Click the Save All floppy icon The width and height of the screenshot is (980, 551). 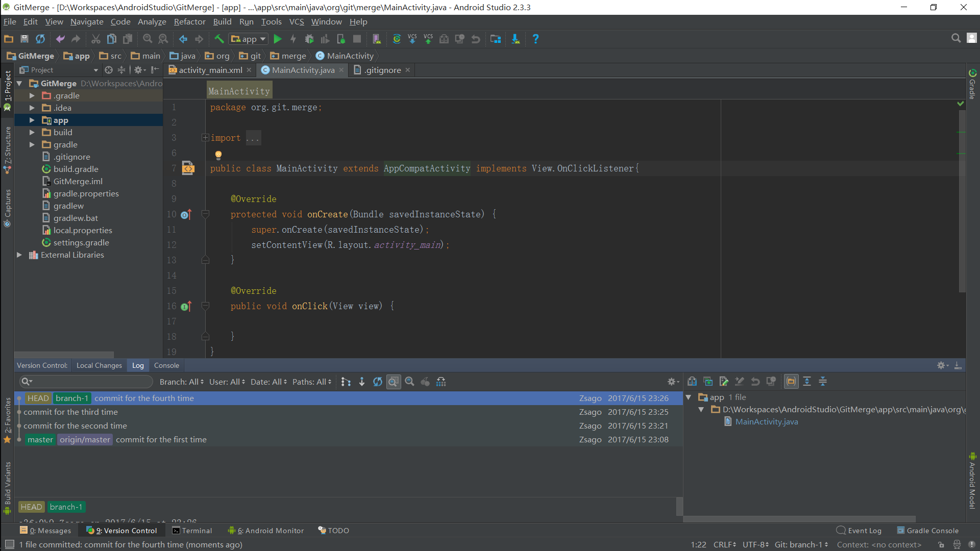click(x=24, y=39)
